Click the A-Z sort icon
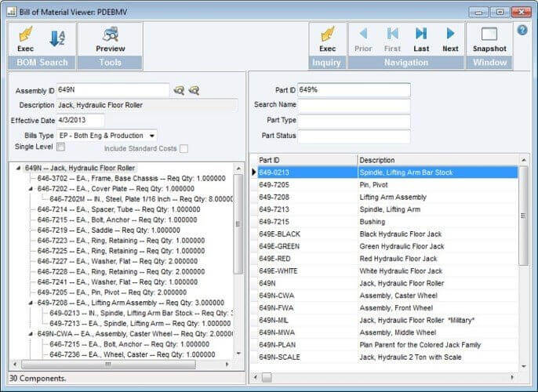The height and width of the screenshot is (392, 538). (x=57, y=38)
